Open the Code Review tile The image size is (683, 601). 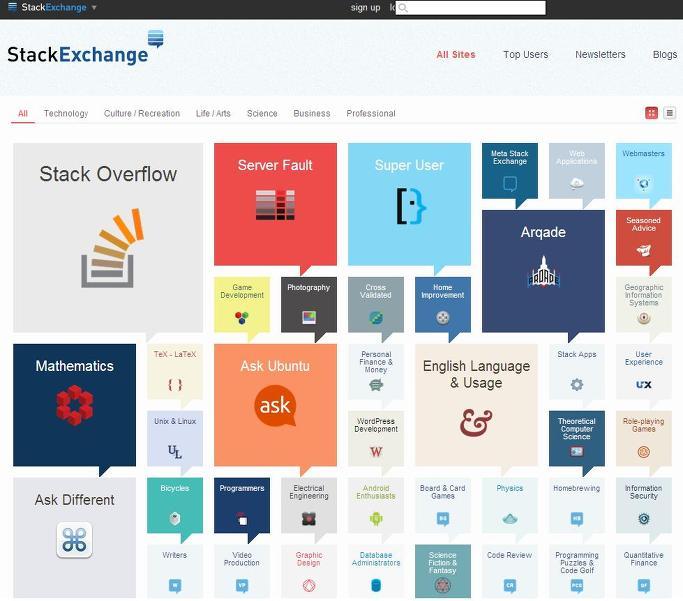coord(510,571)
